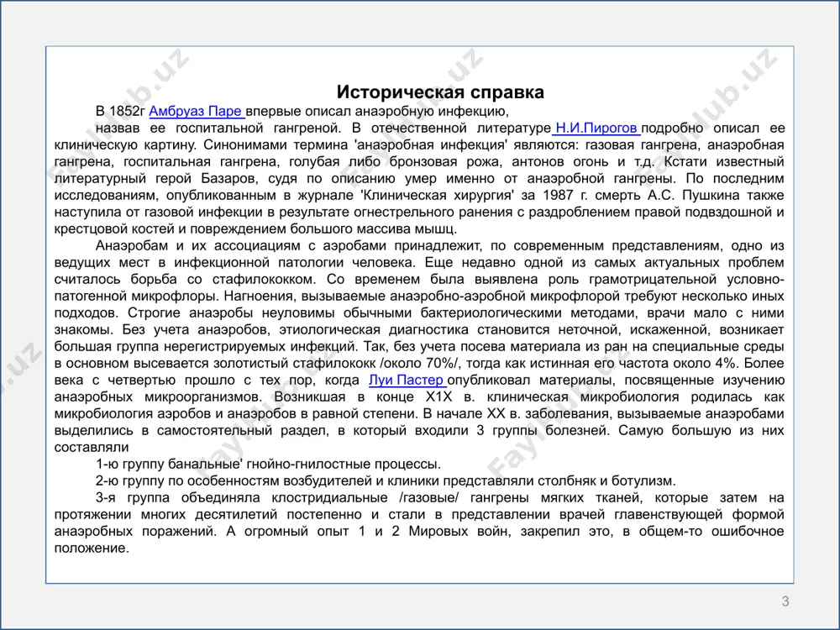This screenshot has width=840, height=630.
Task: Click the line starting '2-ю группу по особенностям'
Action: (386, 481)
